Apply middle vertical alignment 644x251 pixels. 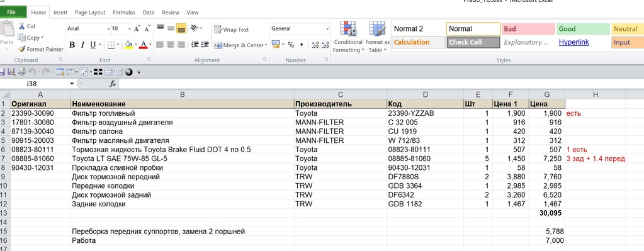coord(171,28)
